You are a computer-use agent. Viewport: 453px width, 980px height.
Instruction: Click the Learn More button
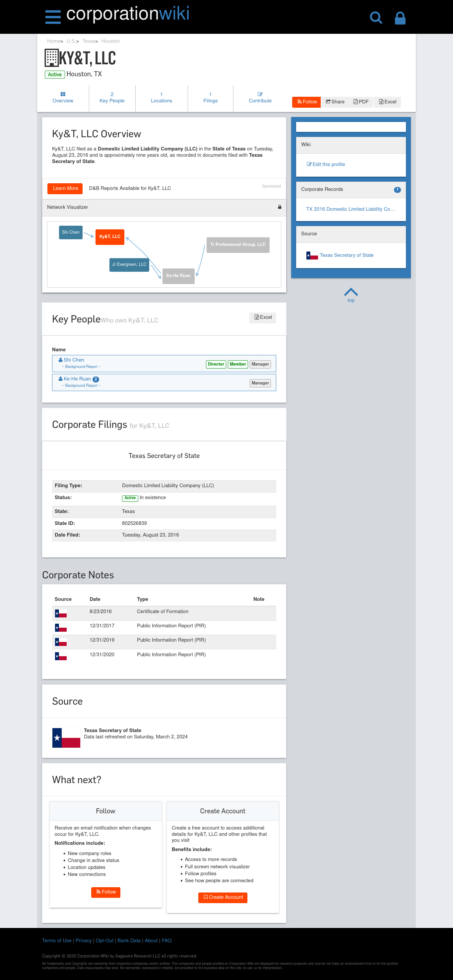coord(65,188)
